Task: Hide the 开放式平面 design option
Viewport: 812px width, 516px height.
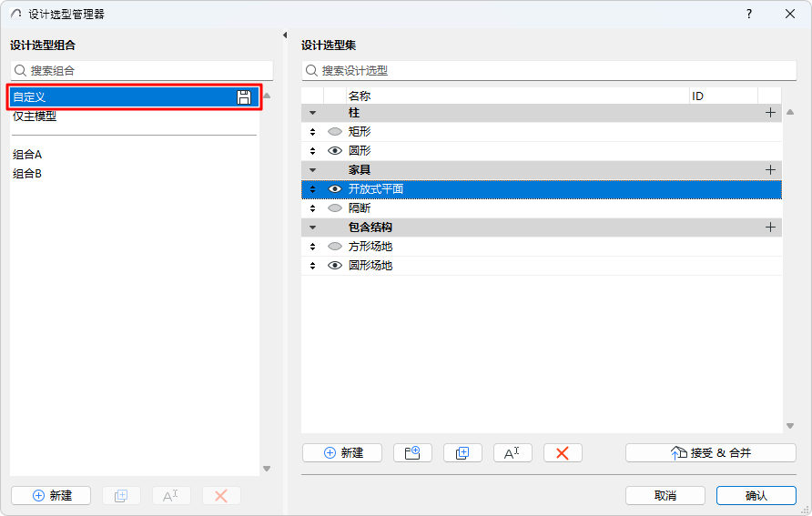Action: pyautogui.click(x=335, y=189)
